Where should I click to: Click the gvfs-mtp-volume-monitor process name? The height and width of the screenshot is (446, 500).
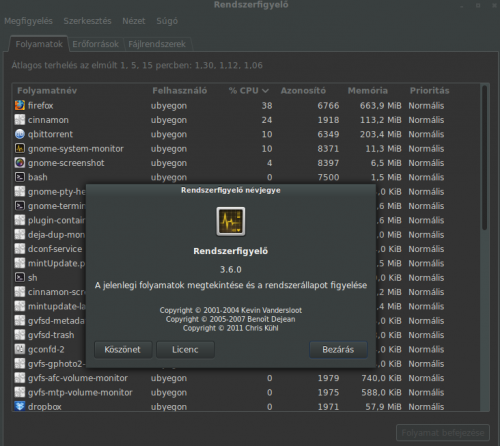(x=80, y=392)
